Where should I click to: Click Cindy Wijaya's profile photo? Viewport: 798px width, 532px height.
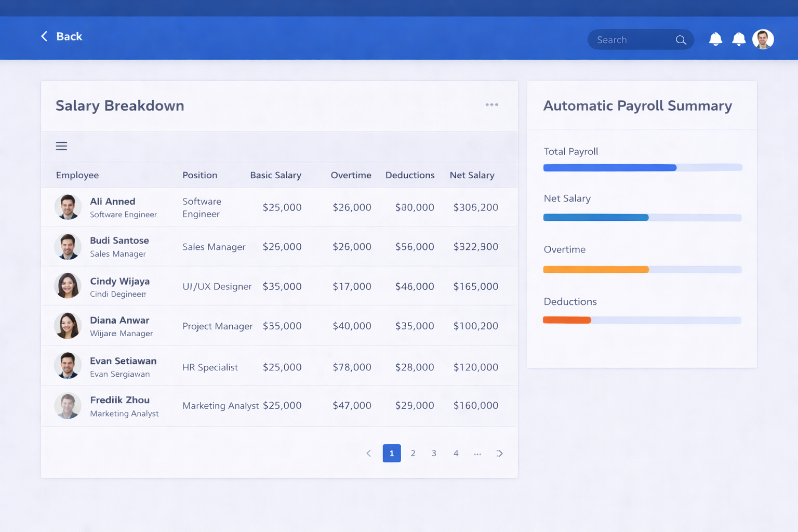click(68, 286)
